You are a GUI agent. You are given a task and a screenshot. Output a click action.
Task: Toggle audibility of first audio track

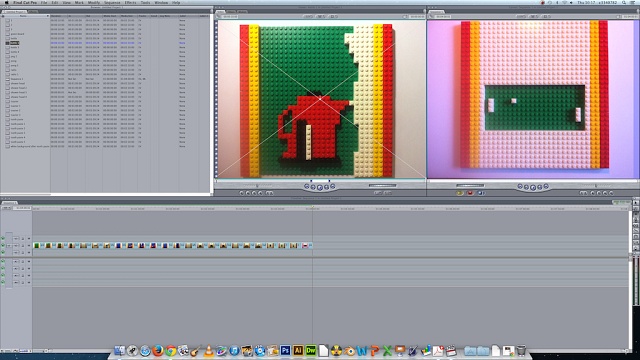click(2, 262)
